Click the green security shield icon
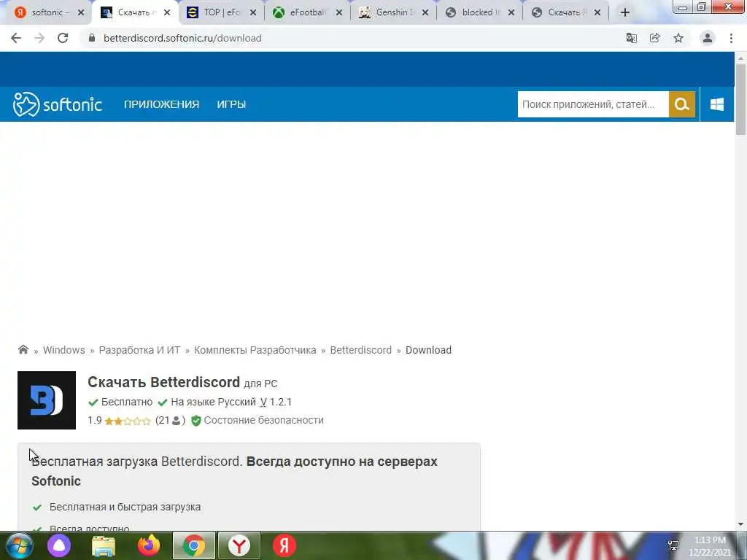 [196, 421]
